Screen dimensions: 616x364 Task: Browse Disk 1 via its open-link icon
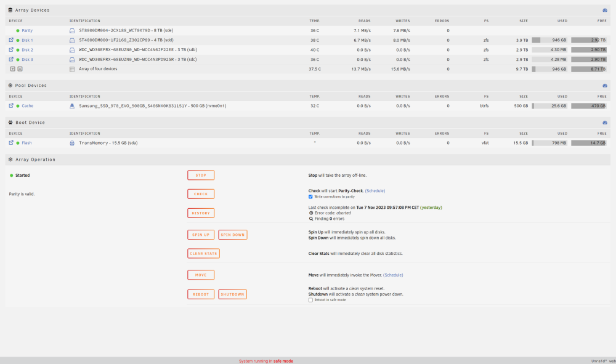11,39
